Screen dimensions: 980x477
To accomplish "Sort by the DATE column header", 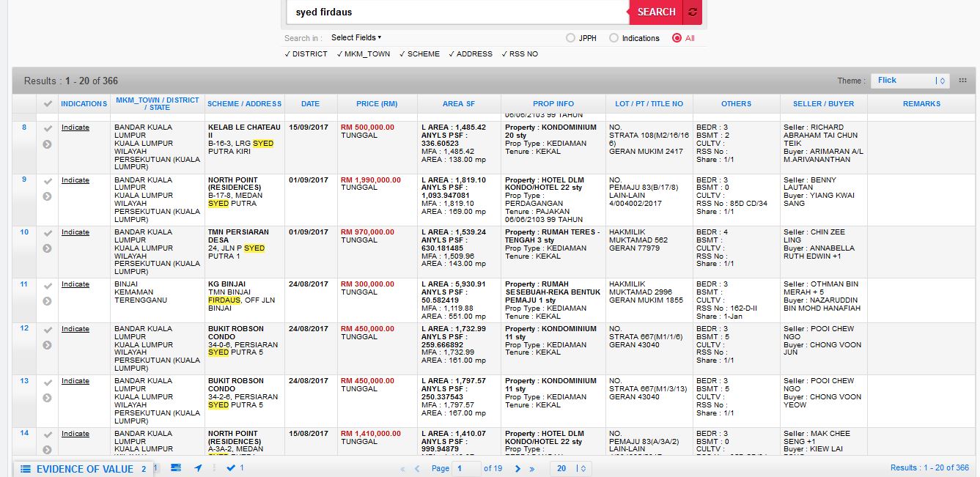I will [x=310, y=104].
